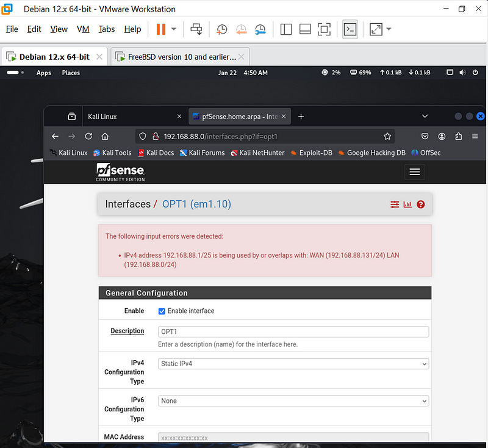Click the URL address bar
Screen dimensions: 488x448
tap(265, 136)
